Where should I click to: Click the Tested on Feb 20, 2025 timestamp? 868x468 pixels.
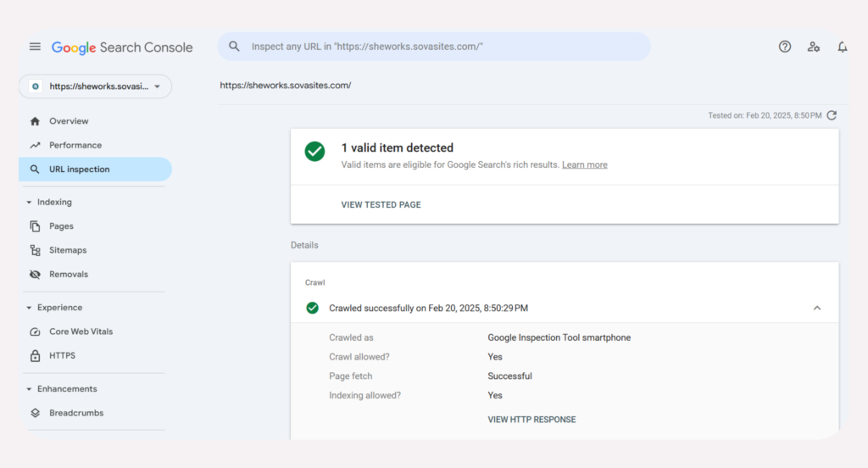click(x=765, y=115)
